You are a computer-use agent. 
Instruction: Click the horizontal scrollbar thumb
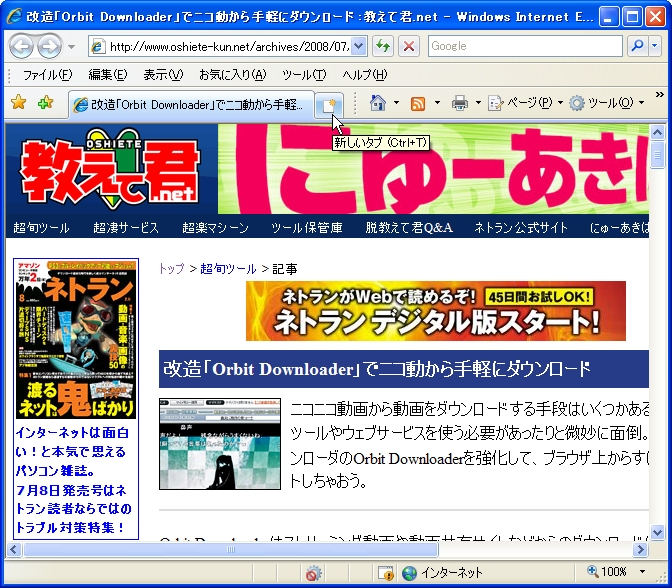click(x=231, y=549)
